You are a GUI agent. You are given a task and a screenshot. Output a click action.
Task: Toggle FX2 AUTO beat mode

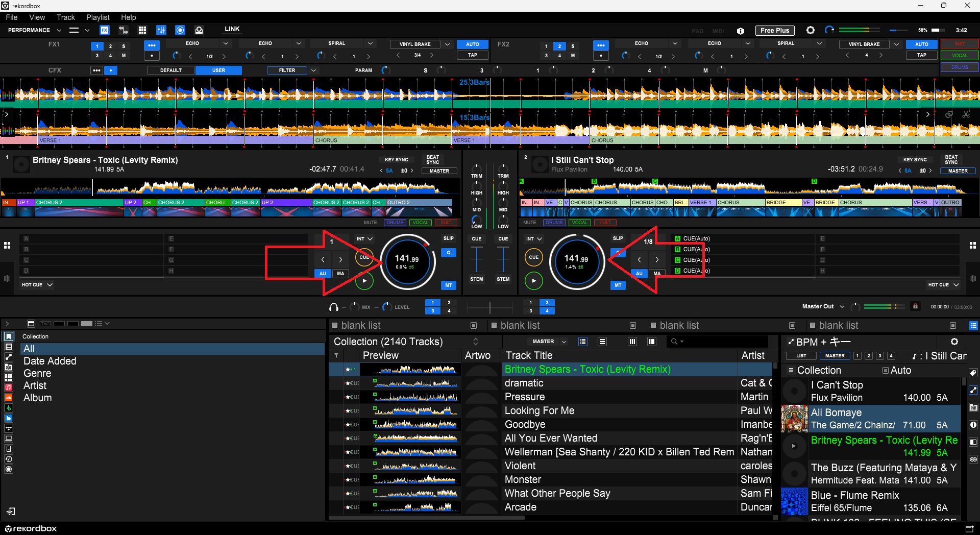coord(922,44)
